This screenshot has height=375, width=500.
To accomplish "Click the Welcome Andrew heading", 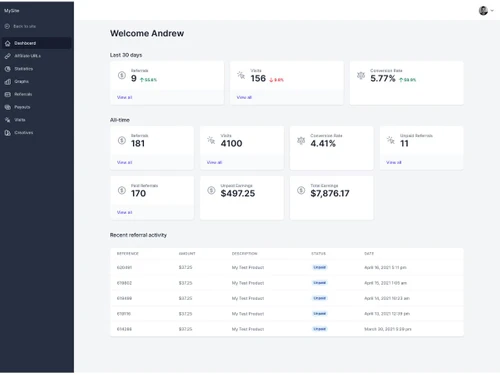I will (x=147, y=33).
